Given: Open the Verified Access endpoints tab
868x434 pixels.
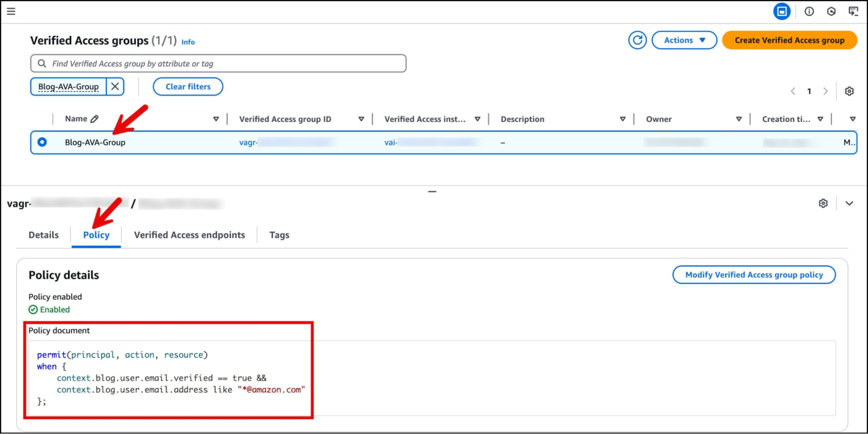Looking at the screenshot, I should 189,235.
